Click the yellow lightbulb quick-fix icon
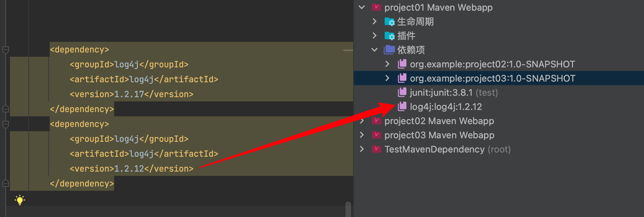This screenshot has height=217, width=644. [x=20, y=200]
